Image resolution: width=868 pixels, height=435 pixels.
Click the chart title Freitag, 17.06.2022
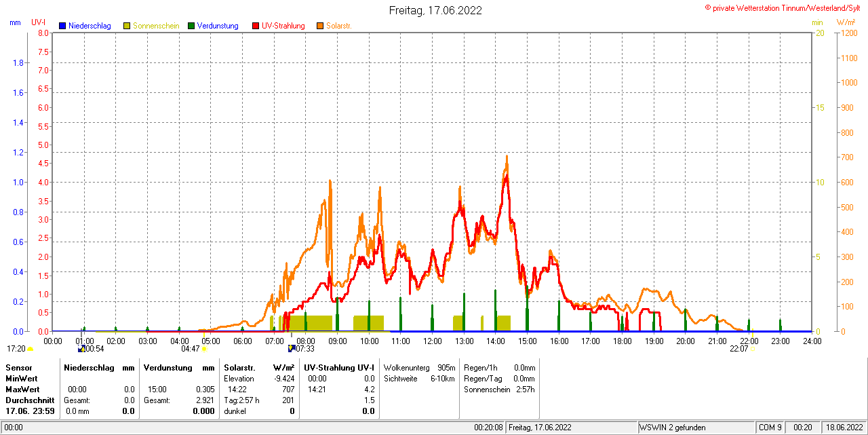click(435, 10)
